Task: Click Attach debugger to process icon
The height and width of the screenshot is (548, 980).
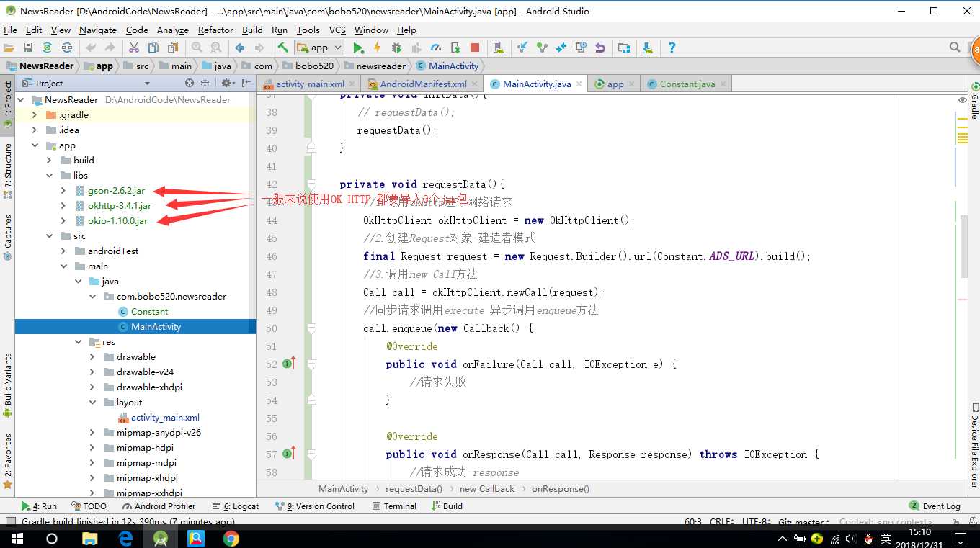Action: 455,48
